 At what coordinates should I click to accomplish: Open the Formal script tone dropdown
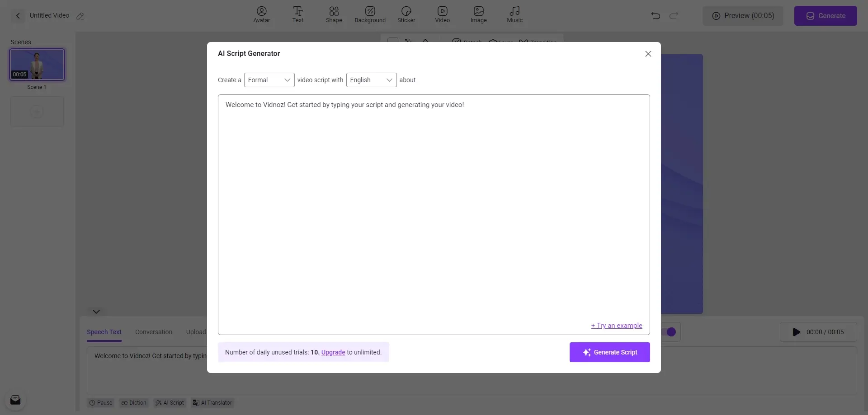click(269, 80)
